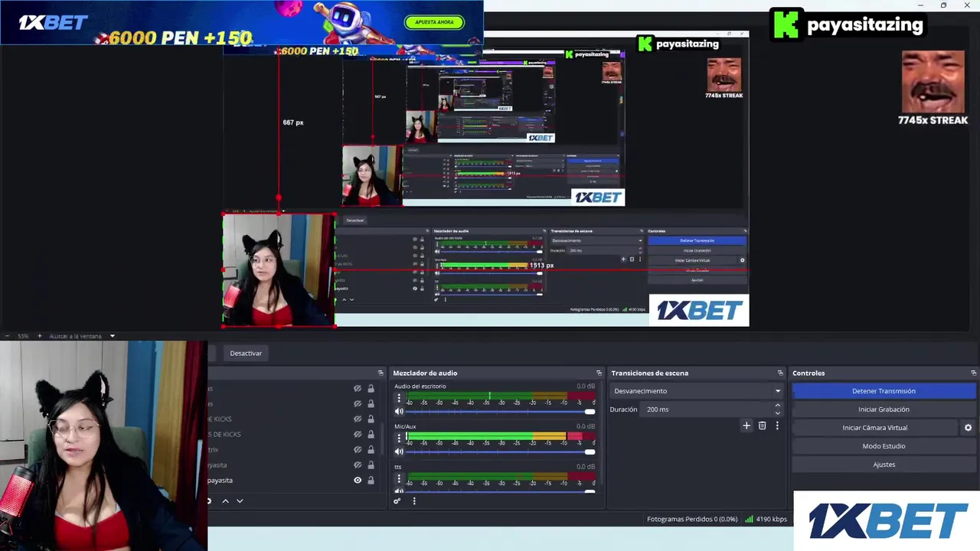Click the 55% preview zoom value
This screenshot has height=551, width=980.
[23, 336]
